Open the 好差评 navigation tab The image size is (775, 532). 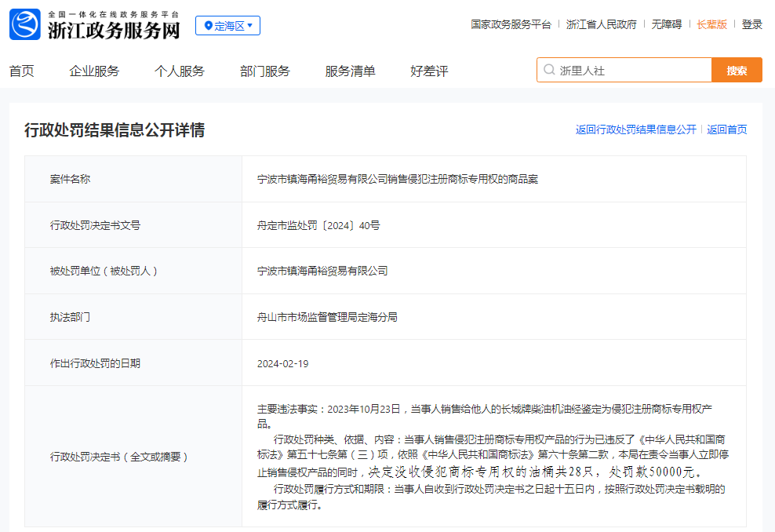click(x=429, y=71)
